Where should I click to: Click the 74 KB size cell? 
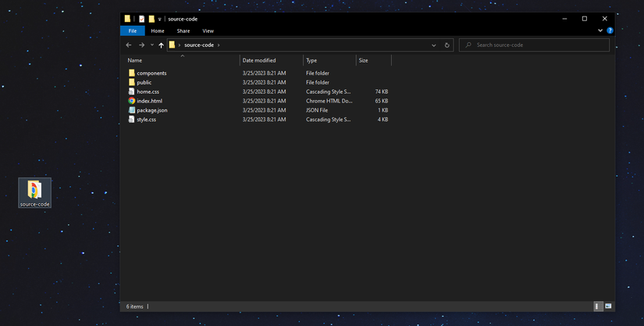click(382, 91)
